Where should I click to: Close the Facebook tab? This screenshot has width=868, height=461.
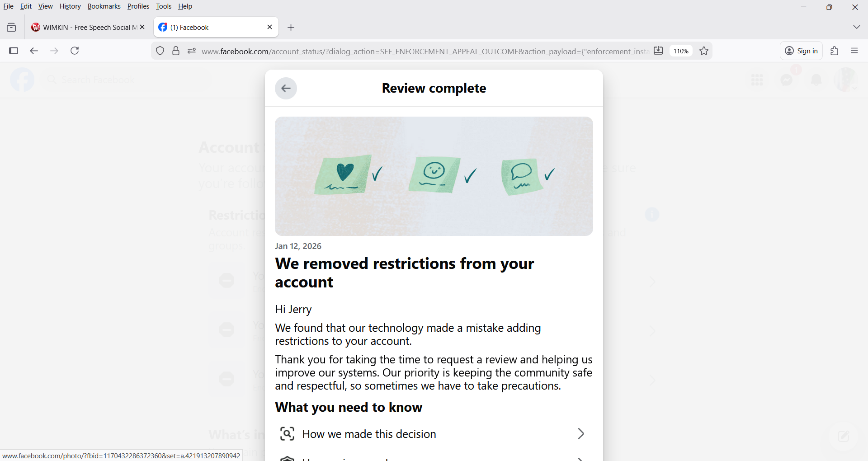click(x=270, y=27)
